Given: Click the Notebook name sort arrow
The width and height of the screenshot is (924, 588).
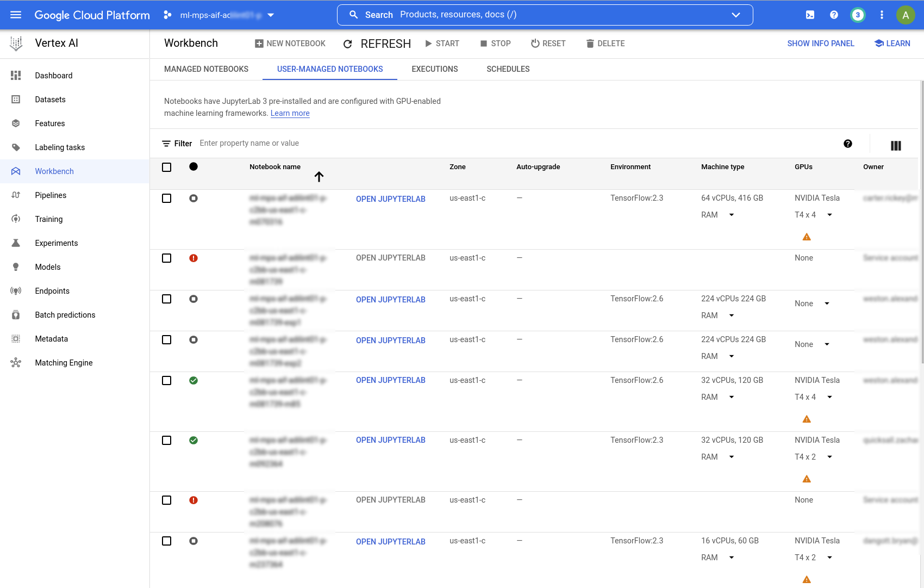Looking at the screenshot, I should tap(319, 176).
